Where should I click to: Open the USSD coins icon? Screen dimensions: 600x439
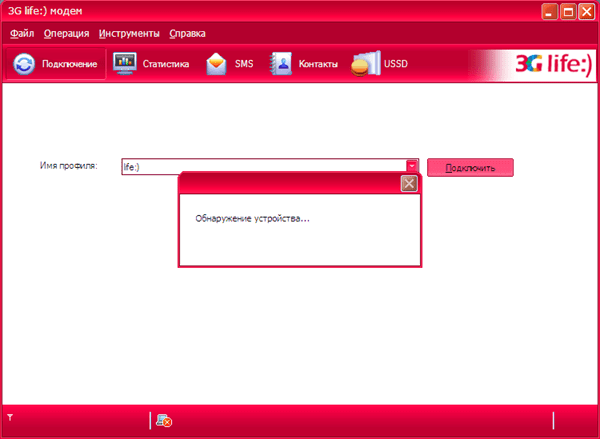tap(365, 64)
